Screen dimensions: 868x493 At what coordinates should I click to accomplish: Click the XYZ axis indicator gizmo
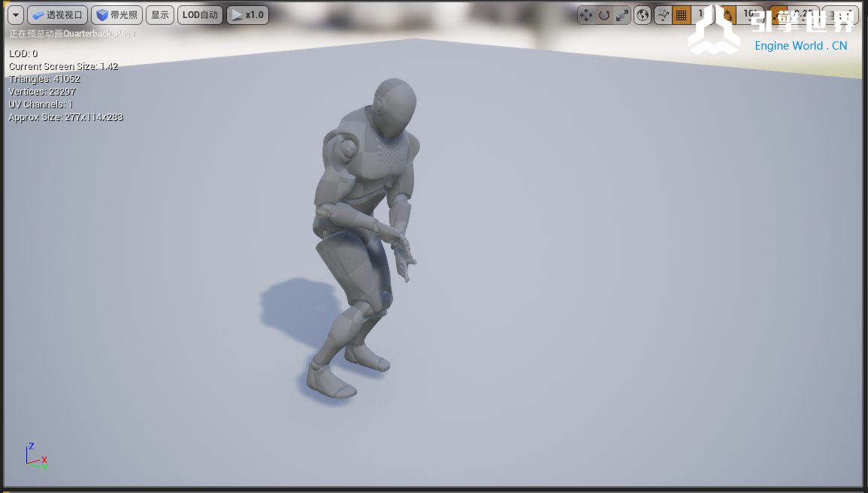click(x=35, y=457)
